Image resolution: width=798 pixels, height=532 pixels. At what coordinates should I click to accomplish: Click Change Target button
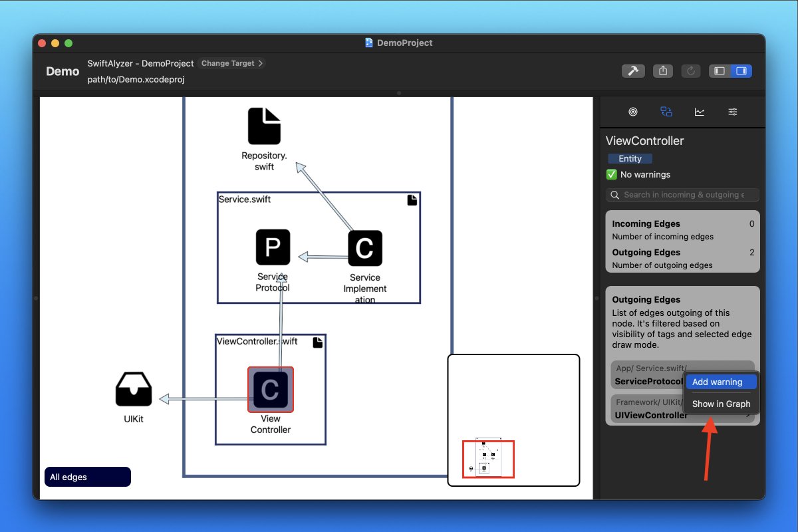click(233, 63)
